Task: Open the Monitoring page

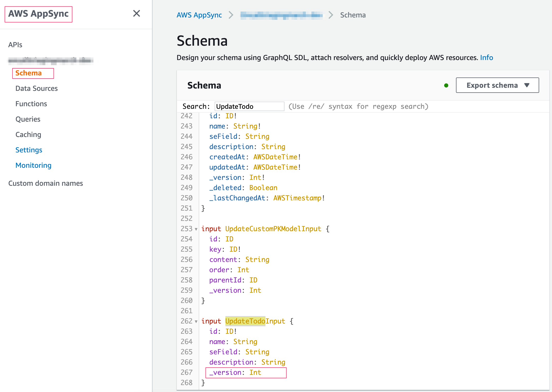Action: click(33, 165)
